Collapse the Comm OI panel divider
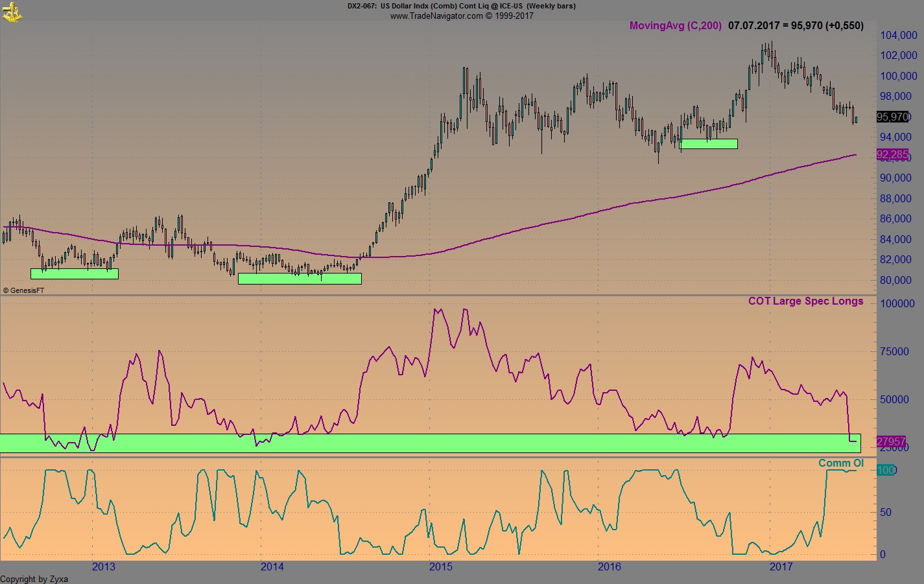924x584 pixels. click(x=454, y=457)
